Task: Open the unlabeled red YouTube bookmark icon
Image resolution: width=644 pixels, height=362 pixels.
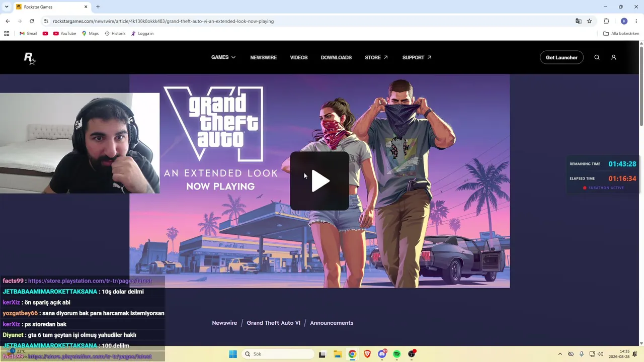Action: 45,34
